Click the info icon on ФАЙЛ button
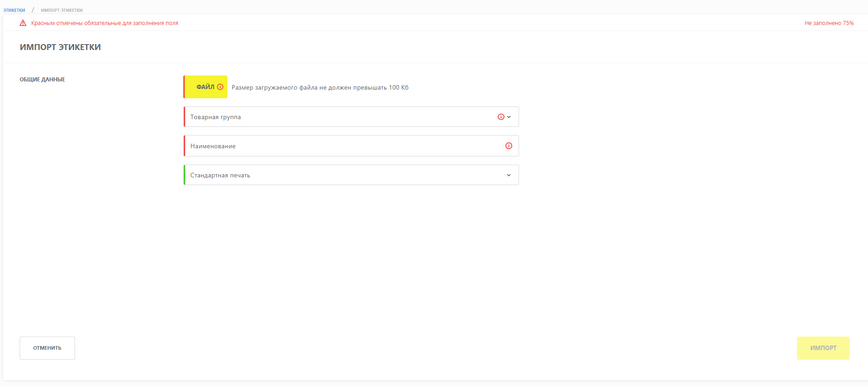868x387 pixels. [x=220, y=87]
